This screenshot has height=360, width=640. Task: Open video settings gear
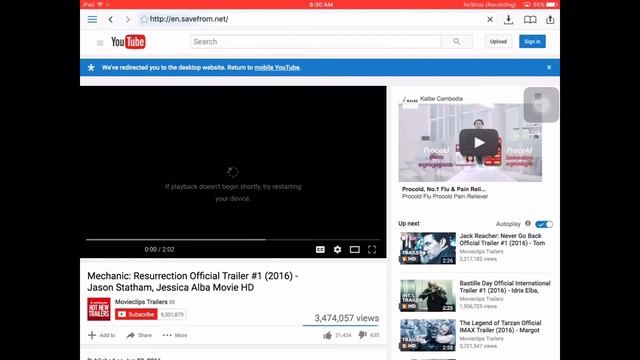coord(338,249)
